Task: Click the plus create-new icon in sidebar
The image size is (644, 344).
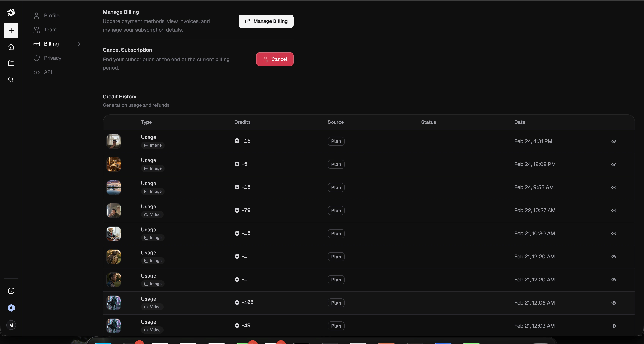Action: [11, 31]
